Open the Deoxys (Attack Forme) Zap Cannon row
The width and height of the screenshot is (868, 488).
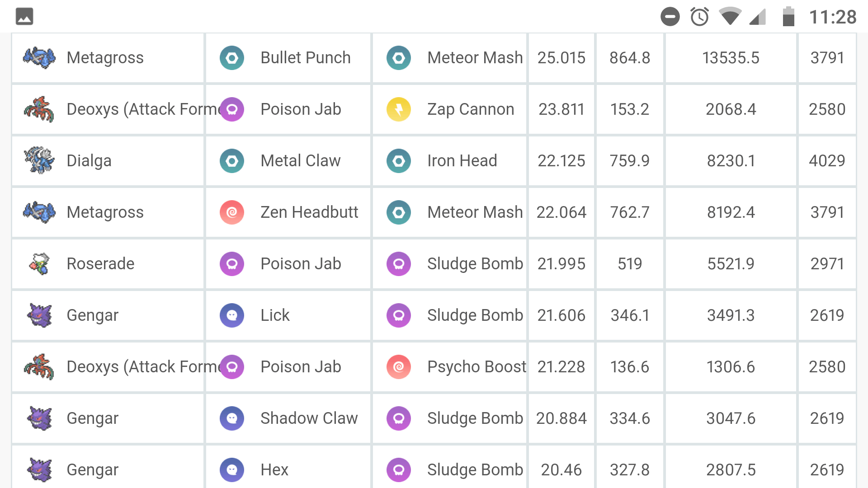tap(434, 109)
